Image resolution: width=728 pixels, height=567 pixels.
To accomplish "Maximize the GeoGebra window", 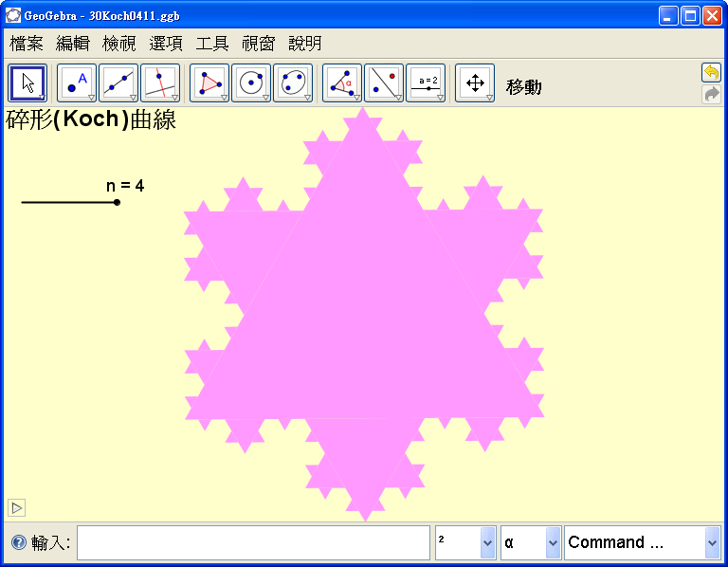I will click(x=690, y=16).
